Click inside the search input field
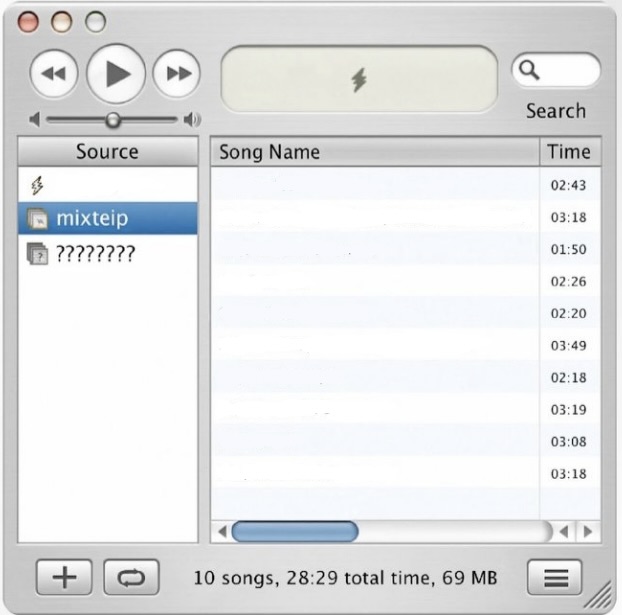Screen dimensions: 622x615 pos(556,70)
